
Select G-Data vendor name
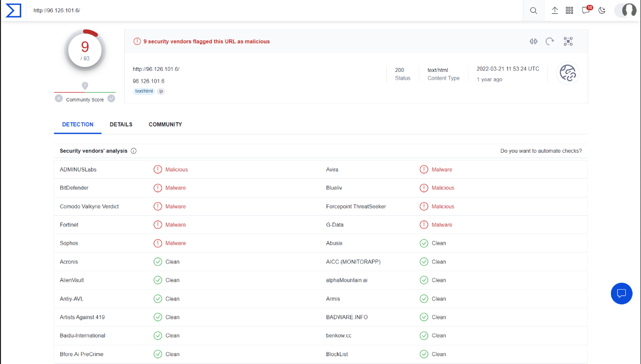coord(335,225)
